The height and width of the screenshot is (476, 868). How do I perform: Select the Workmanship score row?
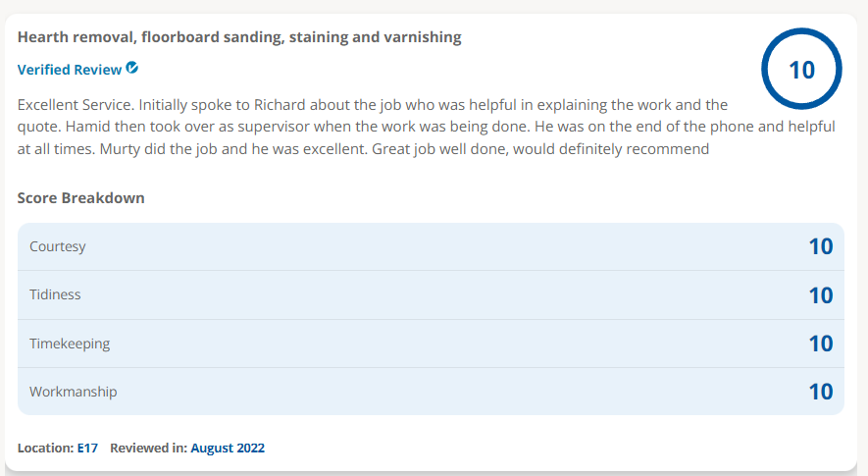[x=431, y=392]
